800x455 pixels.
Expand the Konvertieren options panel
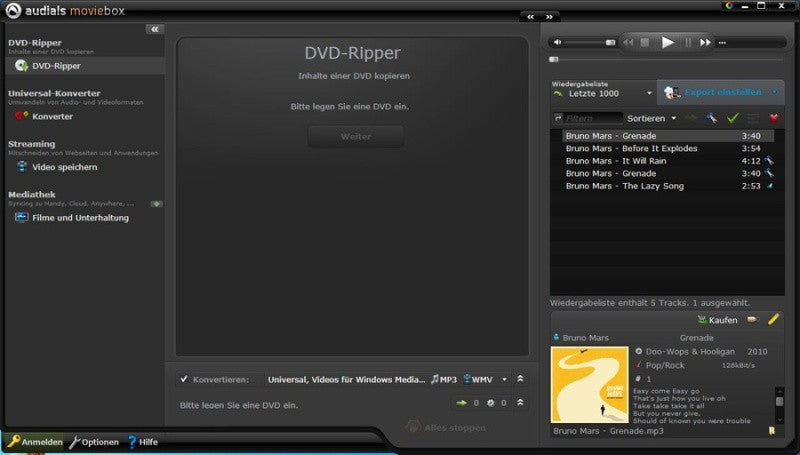coord(520,378)
